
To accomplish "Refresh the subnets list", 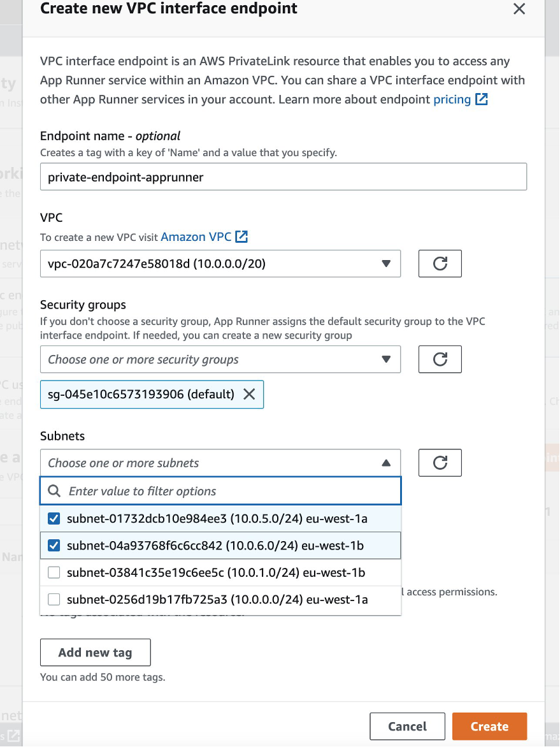I will [440, 463].
